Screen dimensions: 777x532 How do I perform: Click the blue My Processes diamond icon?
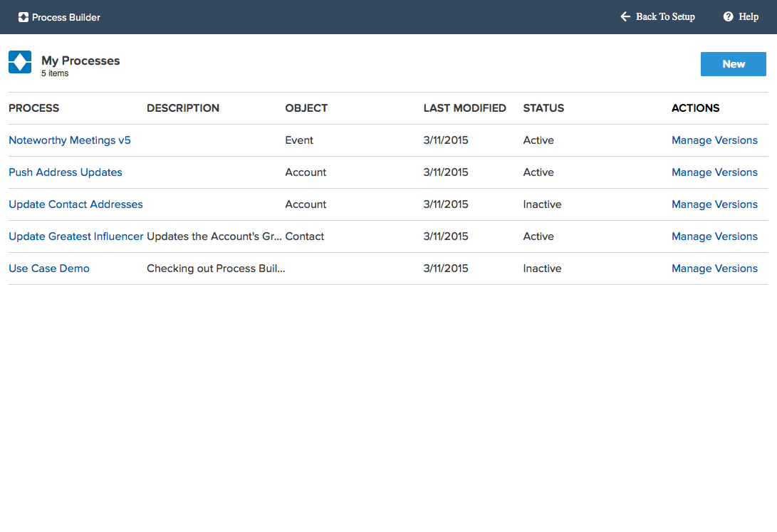(x=20, y=62)
